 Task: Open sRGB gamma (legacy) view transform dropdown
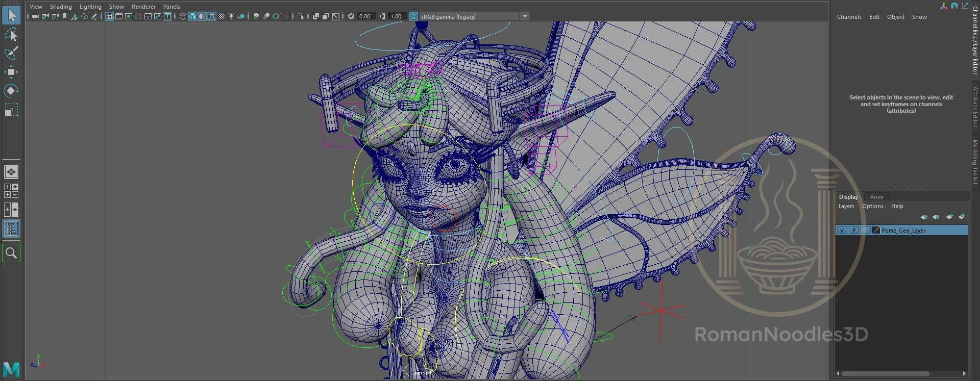(474, 16)
